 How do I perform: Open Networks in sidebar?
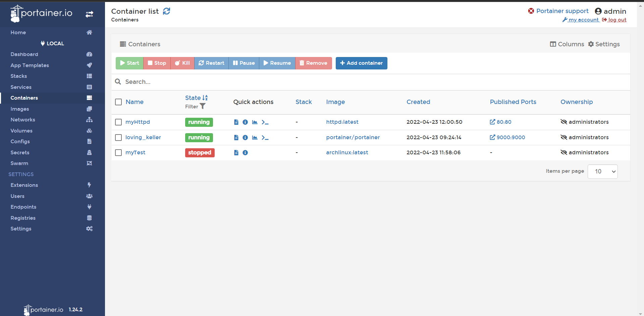pyautogui.click(x=52, y=120)
